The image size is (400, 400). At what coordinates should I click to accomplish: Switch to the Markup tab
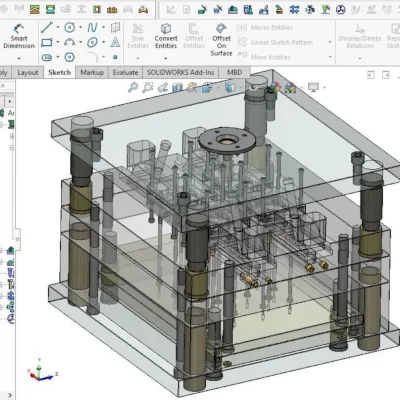coord(92,72)
